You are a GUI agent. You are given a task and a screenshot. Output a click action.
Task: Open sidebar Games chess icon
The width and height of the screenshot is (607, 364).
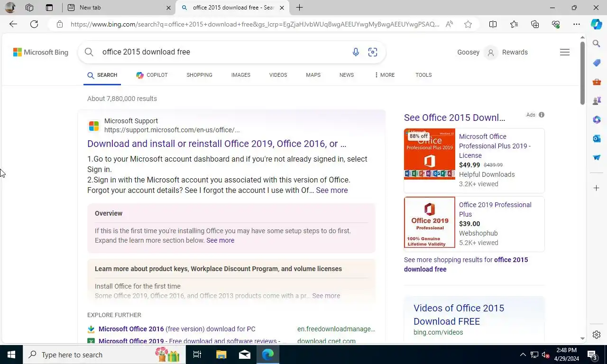click(597, 100)
